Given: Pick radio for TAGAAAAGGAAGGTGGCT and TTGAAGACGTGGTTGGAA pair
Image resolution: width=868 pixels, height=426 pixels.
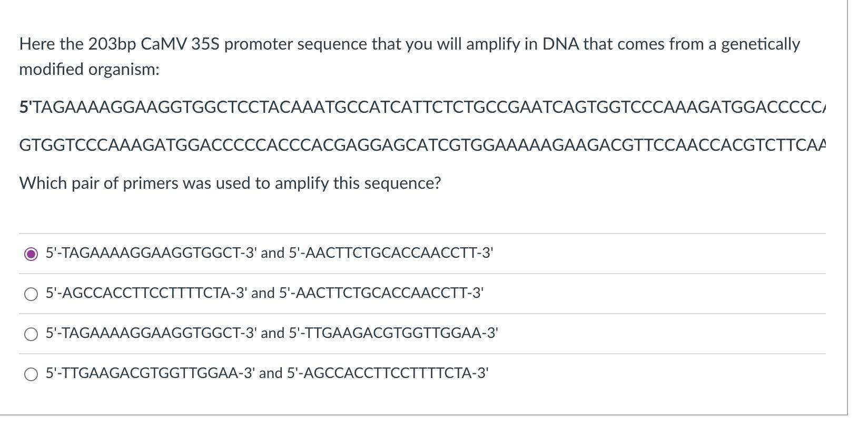Looking at the screenshot, I should (x=31, y=334).
